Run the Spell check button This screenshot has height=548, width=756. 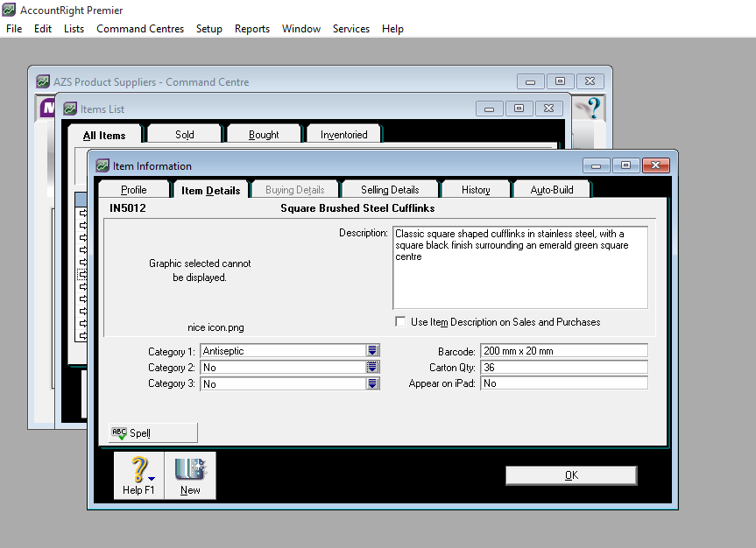tap(152, 432)
